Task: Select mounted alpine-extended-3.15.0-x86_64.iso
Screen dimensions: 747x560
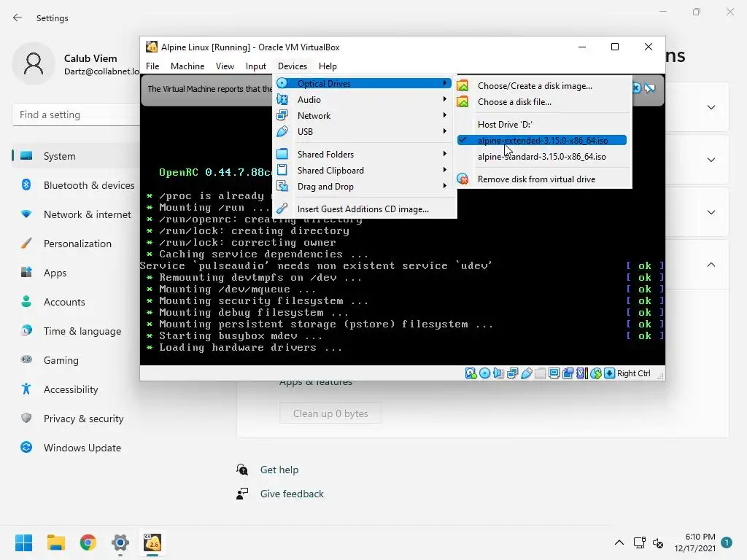Action: [x=542, y=141]
